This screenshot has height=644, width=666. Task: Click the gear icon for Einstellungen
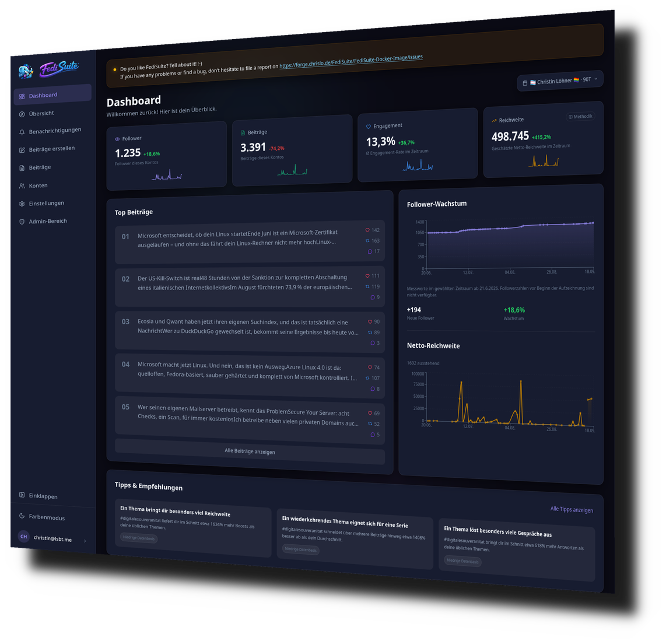pyautogui.click(x=22, y=204)
